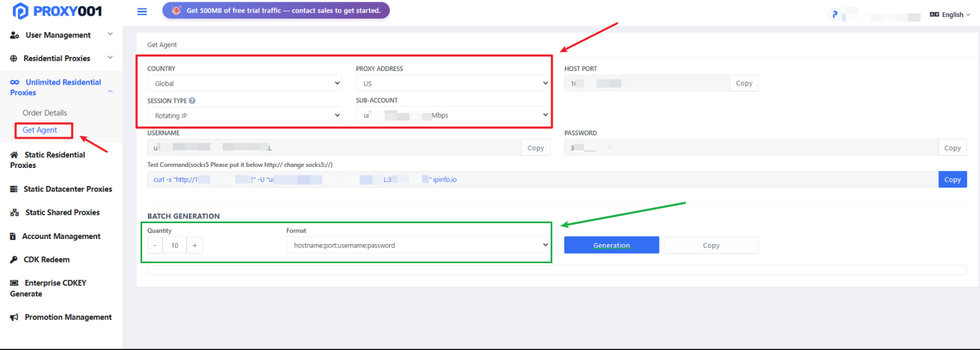Viewport: 980px width, 350px height.
Task: Click the blue Generation button
Action: pyautogui.click(x=612, y=245)
